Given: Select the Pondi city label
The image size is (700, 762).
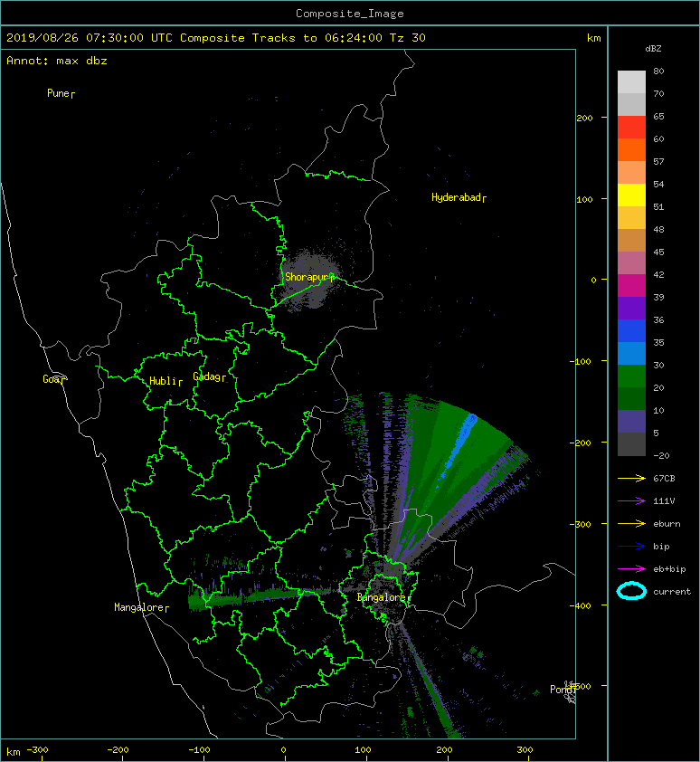Looking at the screenshot, I should (563, 689).
